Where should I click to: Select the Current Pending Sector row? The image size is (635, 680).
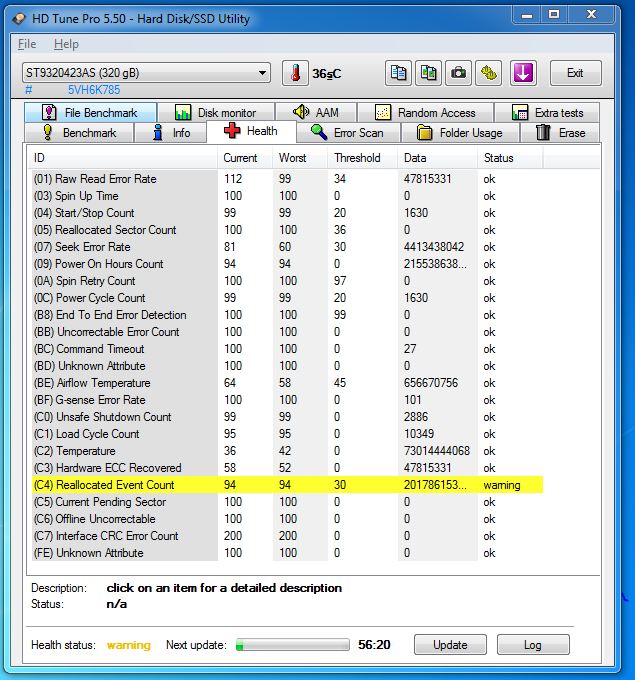coord(286,502)
